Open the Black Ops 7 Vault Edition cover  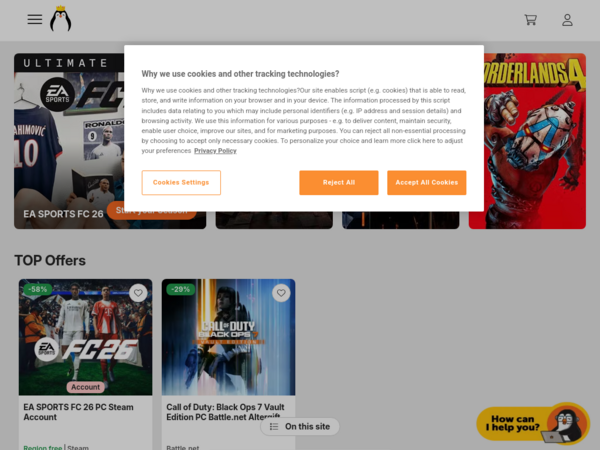[228, 337]
